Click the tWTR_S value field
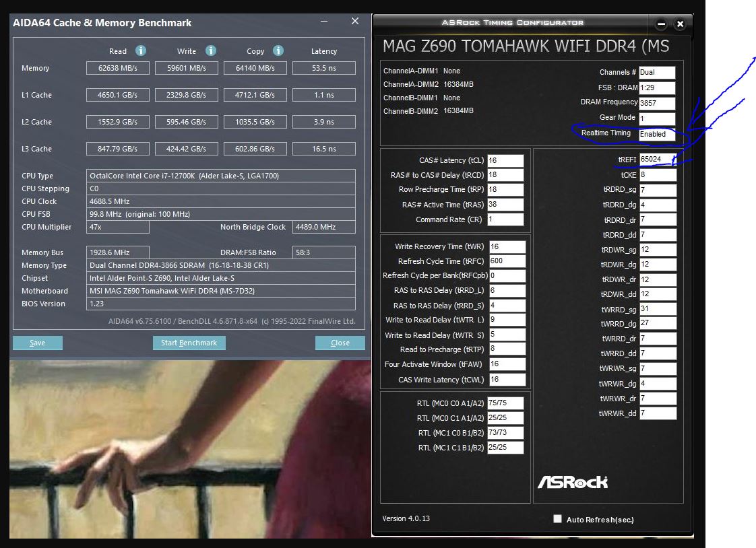This screenshot has height=548, width=756. pyautogui.click(x=507, y=335)
